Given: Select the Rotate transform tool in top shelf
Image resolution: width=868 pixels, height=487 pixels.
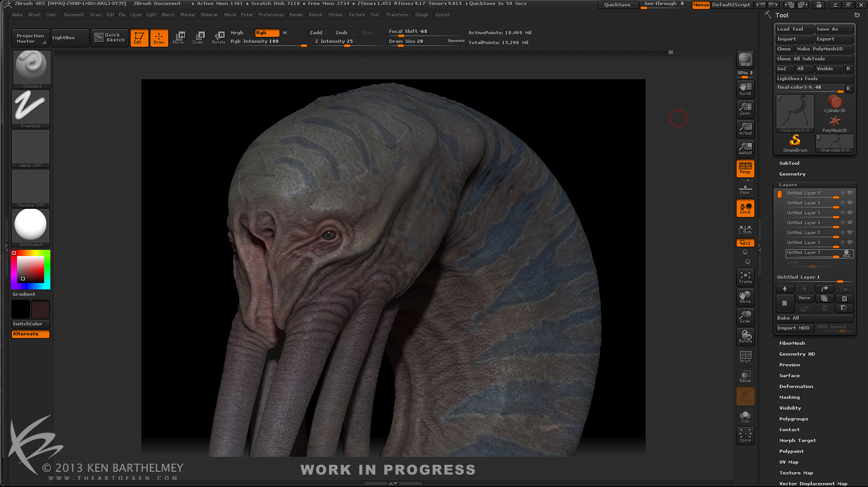Looking at the screenshot, I should coord(219,38).
